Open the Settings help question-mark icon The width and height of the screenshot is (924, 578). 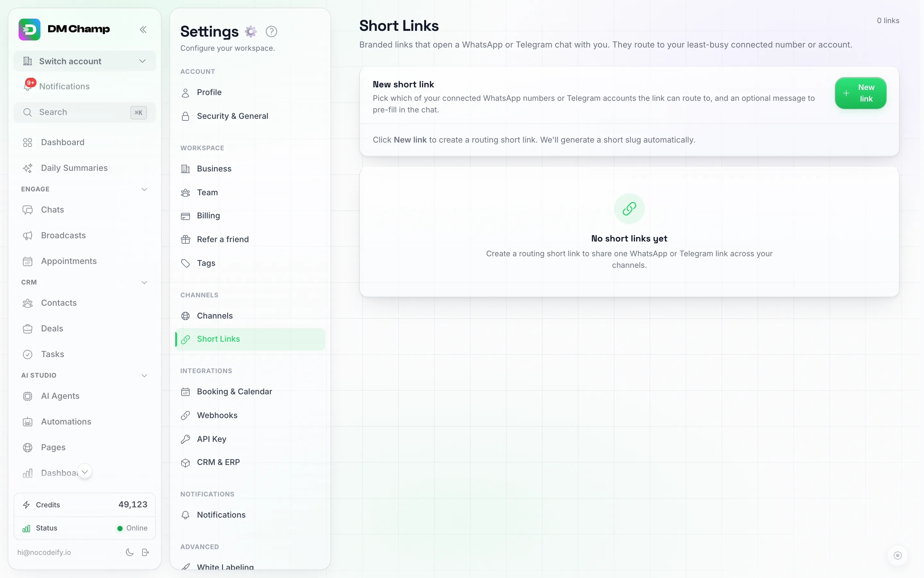click(x=271, y=31)
